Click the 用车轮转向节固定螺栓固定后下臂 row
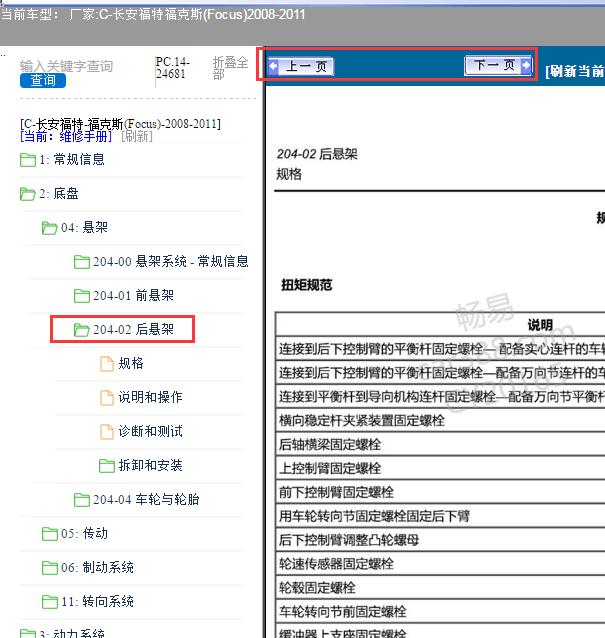This screenshot has height=638, width=605. point(440,516)
